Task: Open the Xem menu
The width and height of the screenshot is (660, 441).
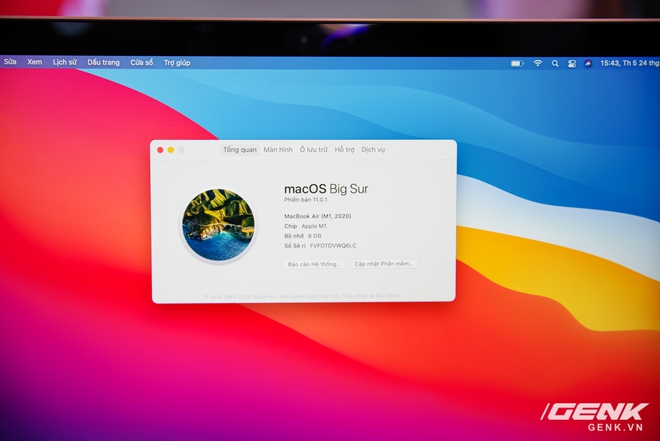Action: tap(35, 62)
